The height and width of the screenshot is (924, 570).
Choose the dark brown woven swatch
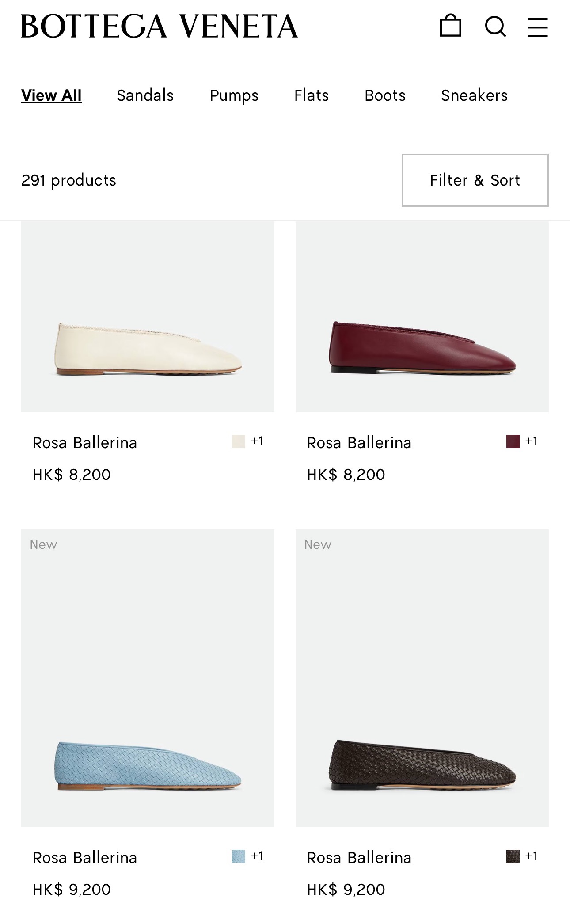[x=513, y=856]
